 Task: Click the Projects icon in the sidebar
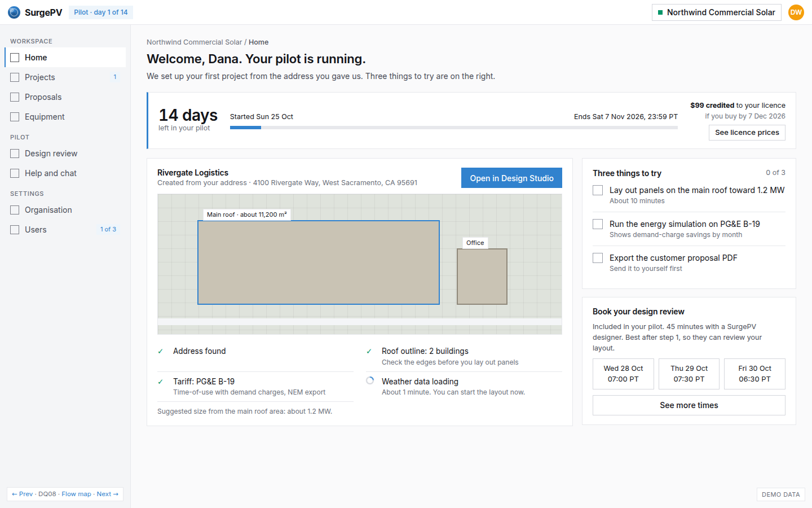click(x=15, y=77)
